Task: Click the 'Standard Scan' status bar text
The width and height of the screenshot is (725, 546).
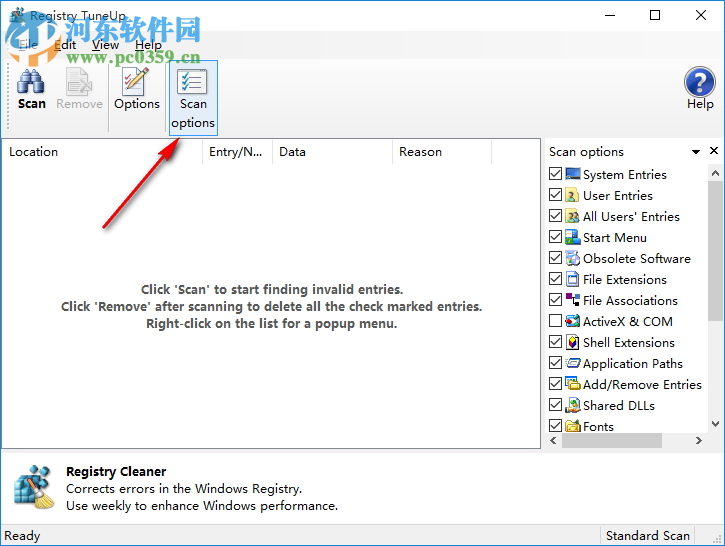Action: tap(648, 535)
